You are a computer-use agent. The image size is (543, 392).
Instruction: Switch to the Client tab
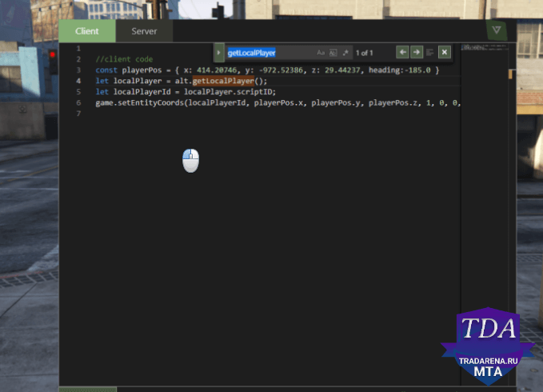coord(87,31)
